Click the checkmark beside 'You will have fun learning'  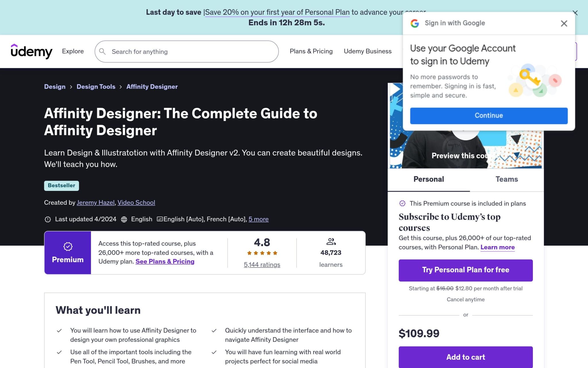point(214,352)
